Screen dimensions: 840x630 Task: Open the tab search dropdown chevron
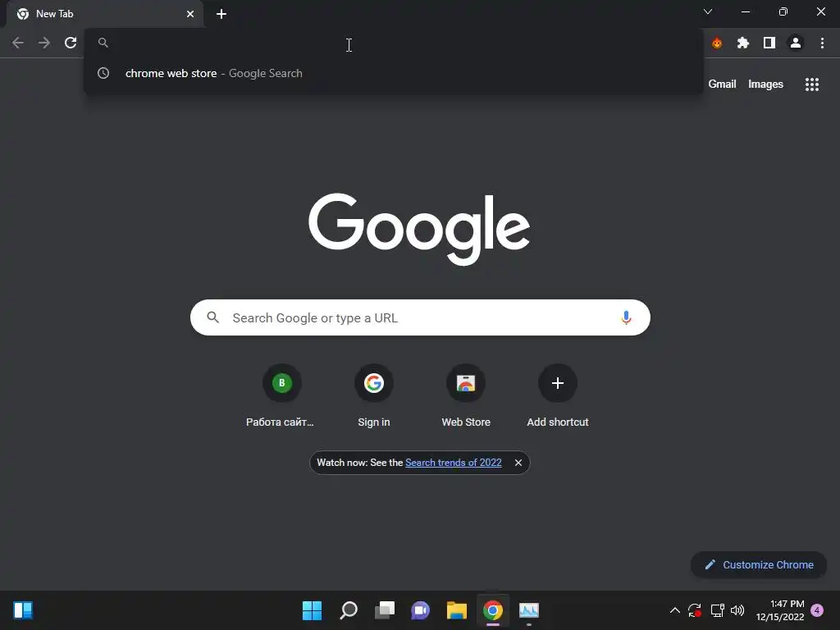pyautogui.click(x=708, y=11)
